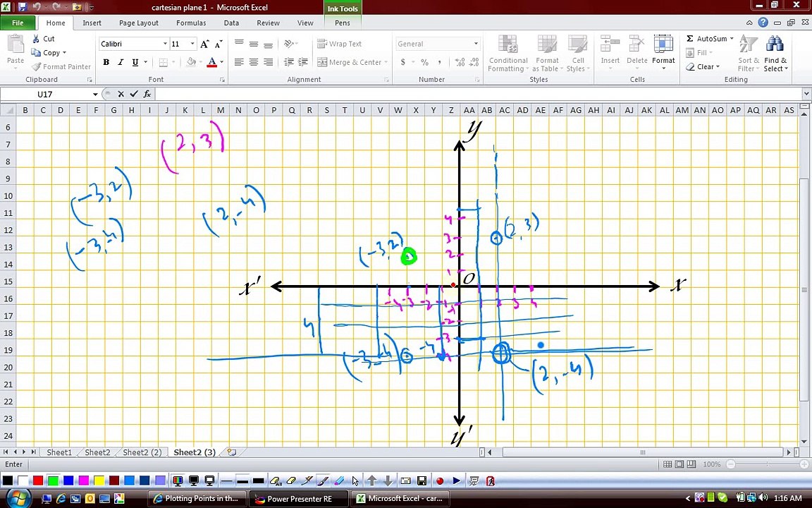Open Plotting Points taskbar window
This screenshot has width=812, height=508.
(x=196, y=499)
